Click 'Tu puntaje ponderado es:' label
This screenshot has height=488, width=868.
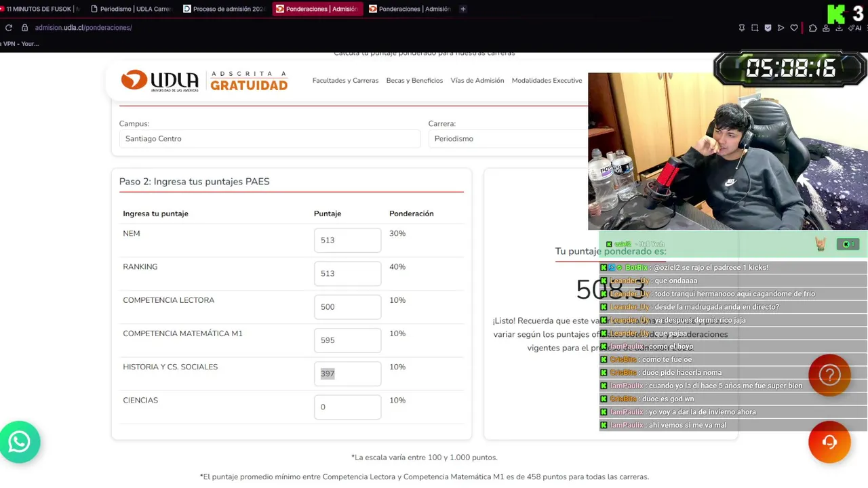(x=610, y=251)
